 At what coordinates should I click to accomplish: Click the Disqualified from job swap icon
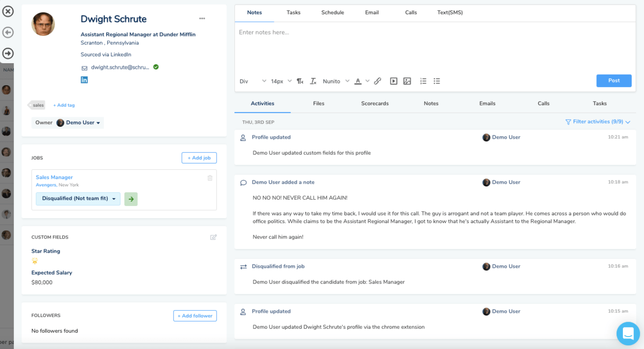click(243, 267)
